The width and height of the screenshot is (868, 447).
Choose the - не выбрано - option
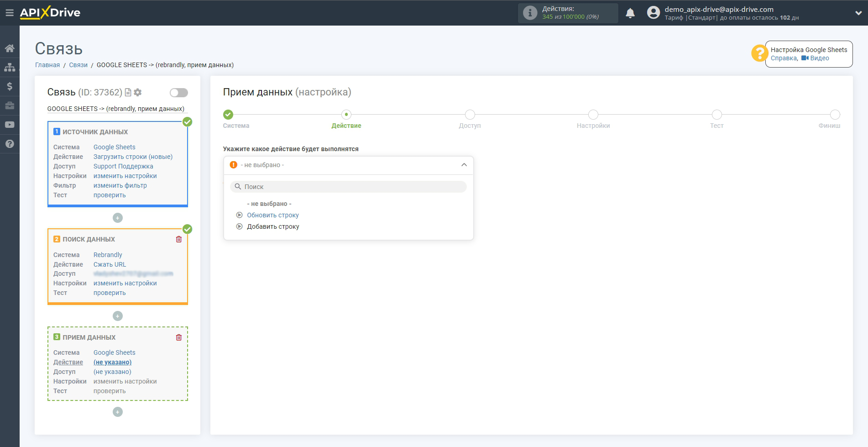click(269, 204)
